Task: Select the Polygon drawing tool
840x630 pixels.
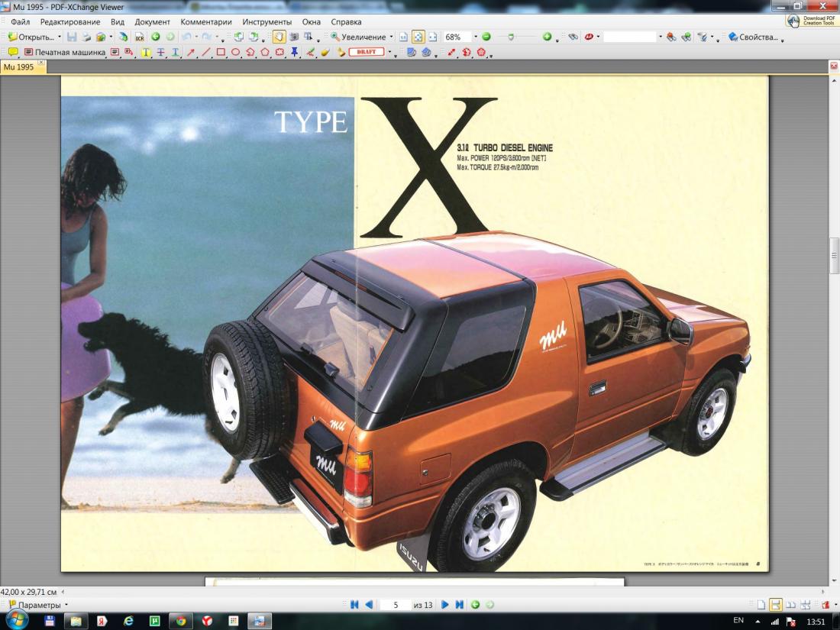Action: pyautogui.click(x=265, y=52)
